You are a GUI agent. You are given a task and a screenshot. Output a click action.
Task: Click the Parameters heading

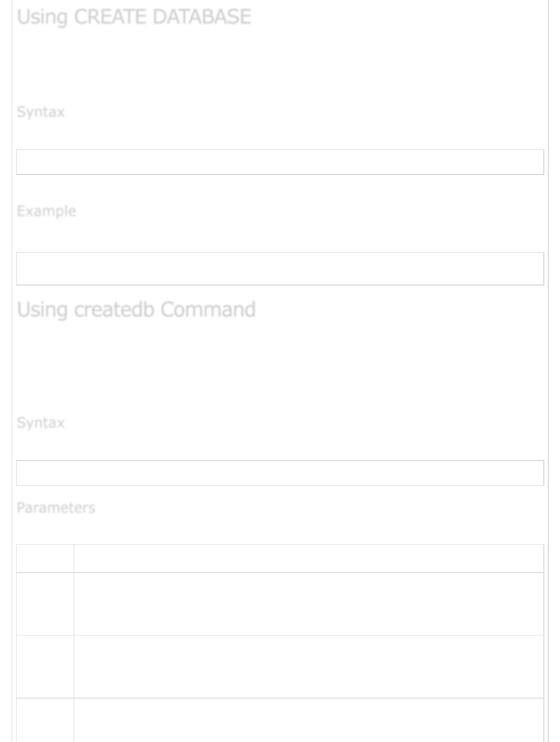[x=56, y=507]
